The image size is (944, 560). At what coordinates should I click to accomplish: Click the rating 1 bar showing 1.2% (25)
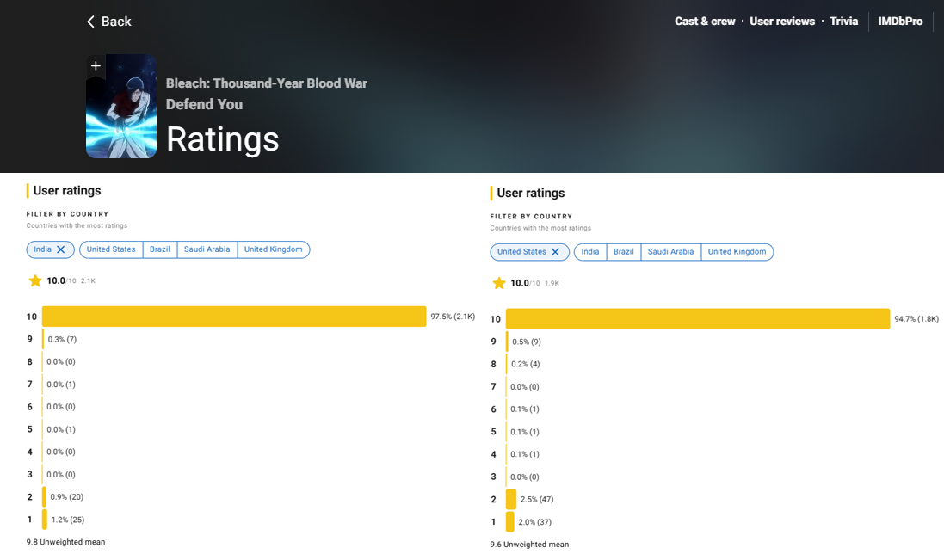(x=45, y=520)
